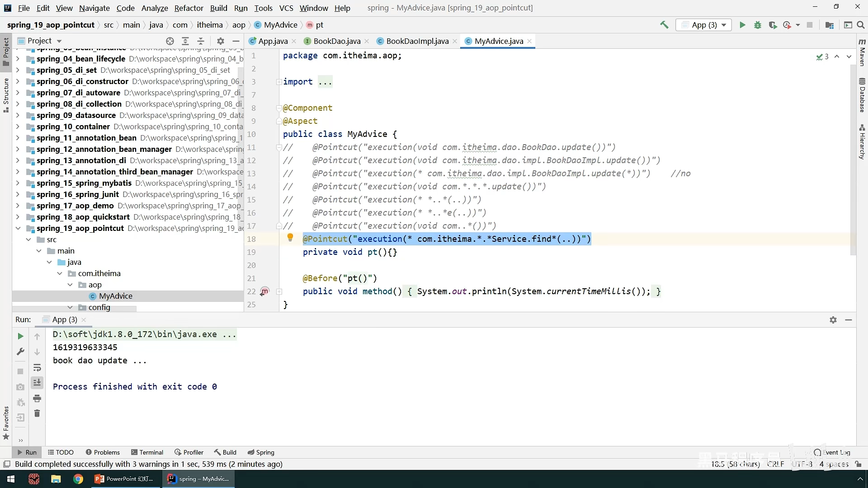Collapse the spring_19_aop_pointcut module
Screen dimensions: 868x488
pos(18,228)
